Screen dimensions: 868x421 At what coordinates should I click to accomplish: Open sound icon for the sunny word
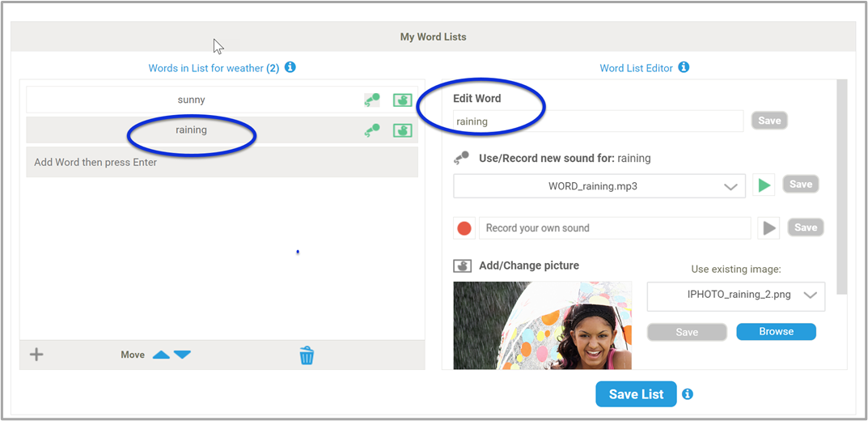(x=371, y=100)
